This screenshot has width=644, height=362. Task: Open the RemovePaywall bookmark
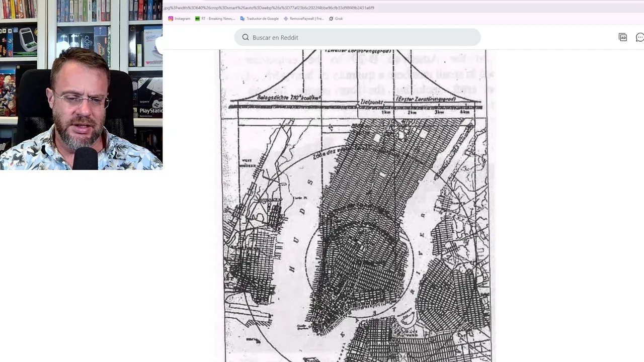(x=303, y=19)
